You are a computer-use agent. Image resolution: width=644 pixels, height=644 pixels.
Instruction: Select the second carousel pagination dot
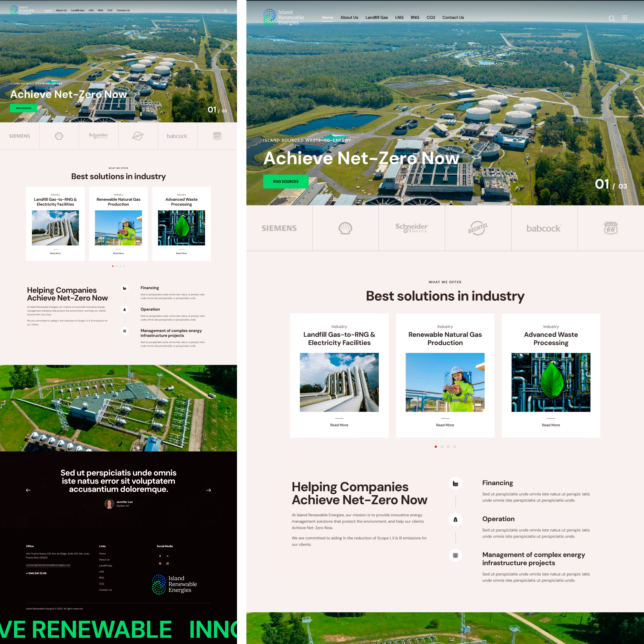click(x=442, y=447)
